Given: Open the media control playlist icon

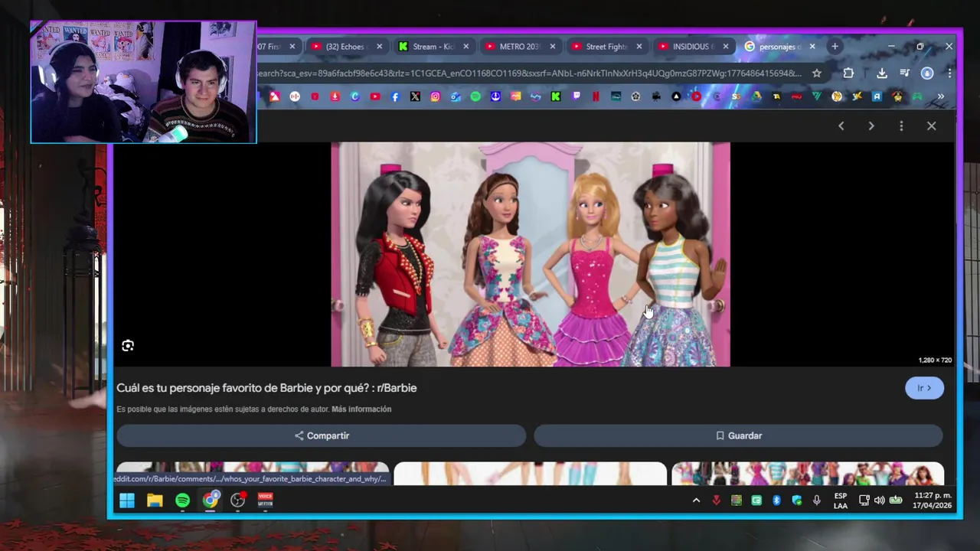Looking at the screenshot, I should (905, 73).
